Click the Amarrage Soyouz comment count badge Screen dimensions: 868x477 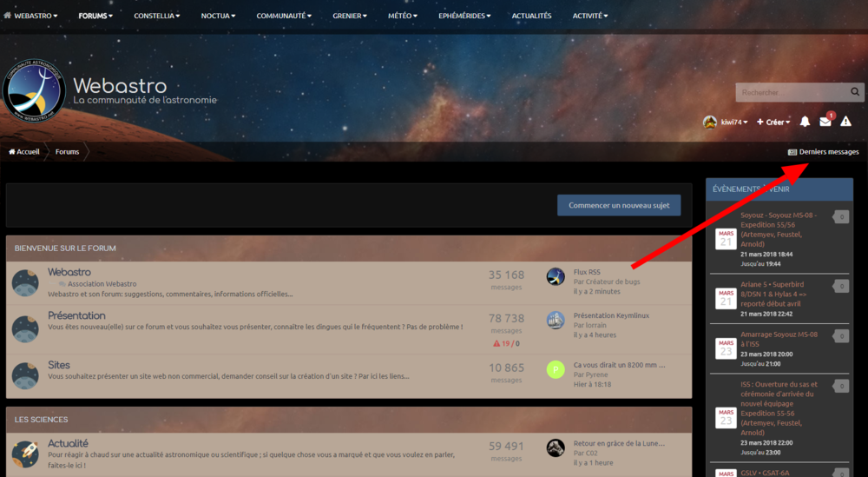(x=841, y=336)
